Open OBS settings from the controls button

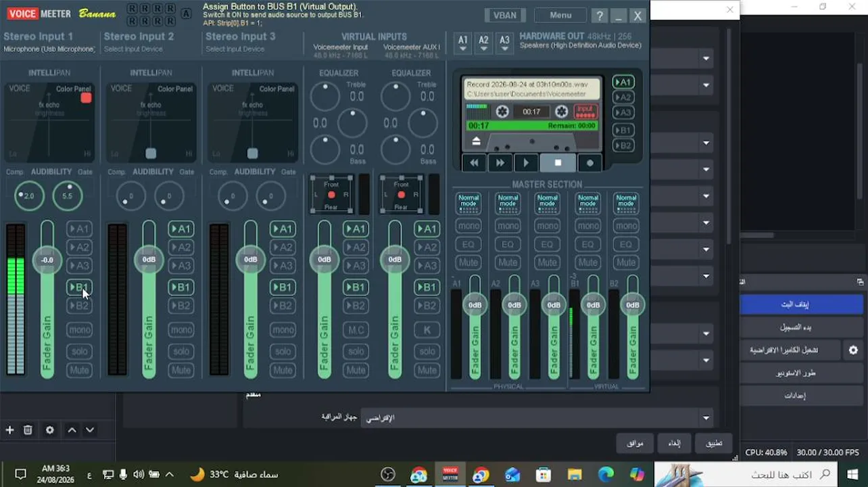[x=802, y=396]
